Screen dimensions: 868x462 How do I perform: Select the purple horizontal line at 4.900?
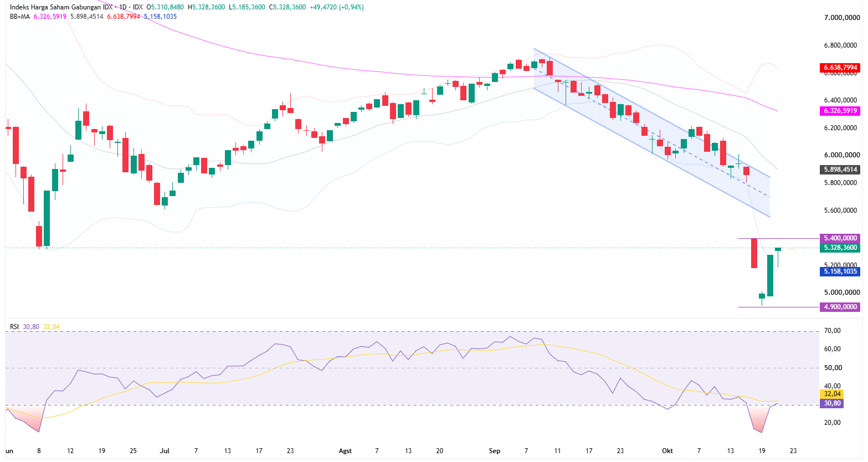[778, 307]
